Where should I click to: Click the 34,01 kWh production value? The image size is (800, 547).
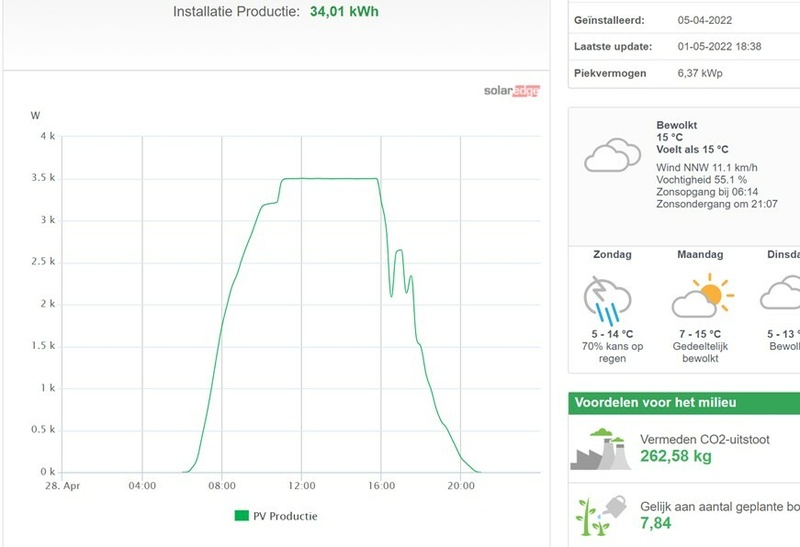(344, 11)
